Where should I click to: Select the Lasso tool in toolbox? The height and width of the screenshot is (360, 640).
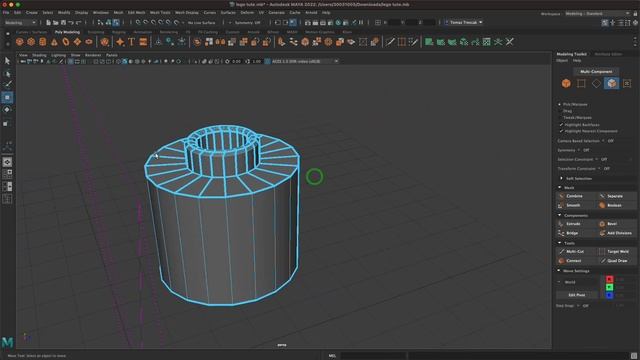point(7,74)
